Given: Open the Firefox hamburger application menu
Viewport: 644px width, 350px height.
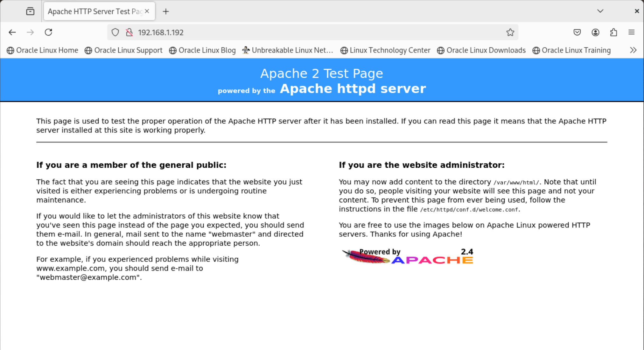Looking at the screenshot, I should 632,32.
